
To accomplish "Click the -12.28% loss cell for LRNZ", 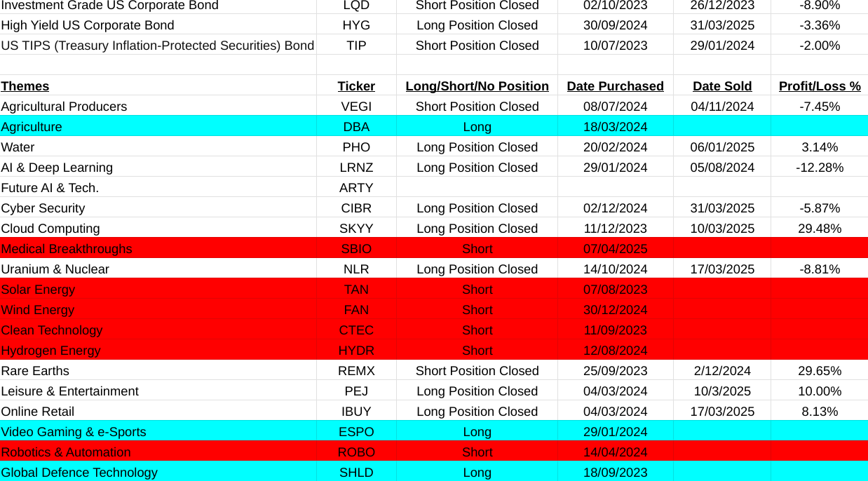I will (819, 168).
